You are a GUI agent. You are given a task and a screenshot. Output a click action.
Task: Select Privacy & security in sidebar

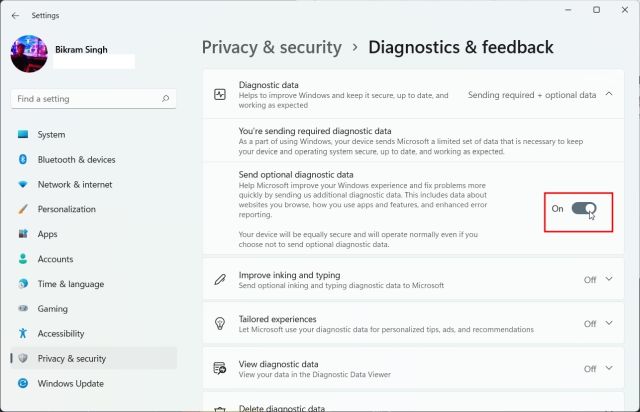(71, 359)
